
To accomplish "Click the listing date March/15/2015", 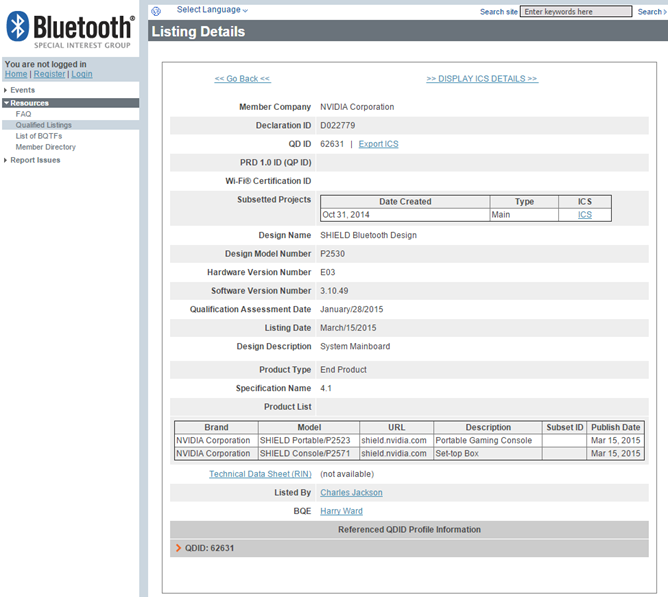I will [x=348, y=328].
